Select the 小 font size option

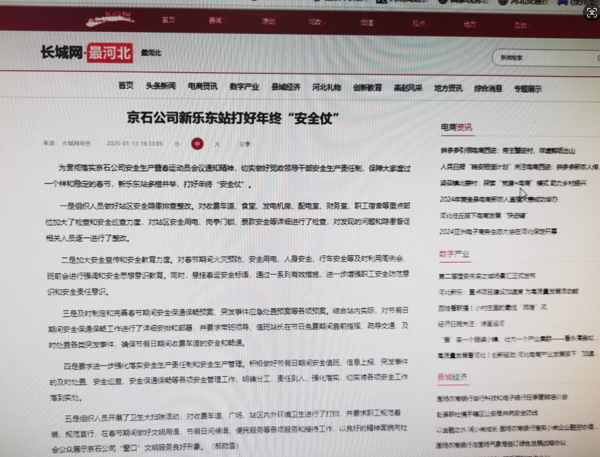click(177, 144)
